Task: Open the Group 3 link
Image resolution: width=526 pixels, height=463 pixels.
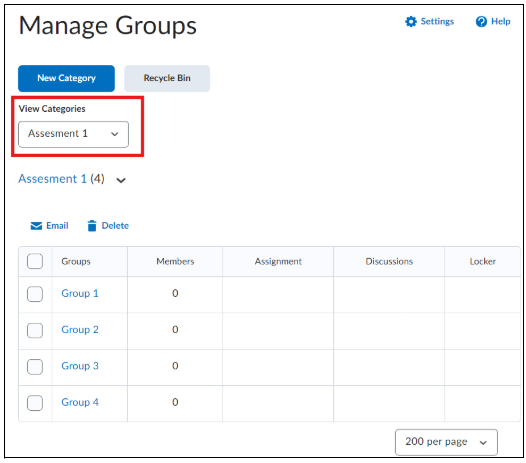Action: coord(80,366)
